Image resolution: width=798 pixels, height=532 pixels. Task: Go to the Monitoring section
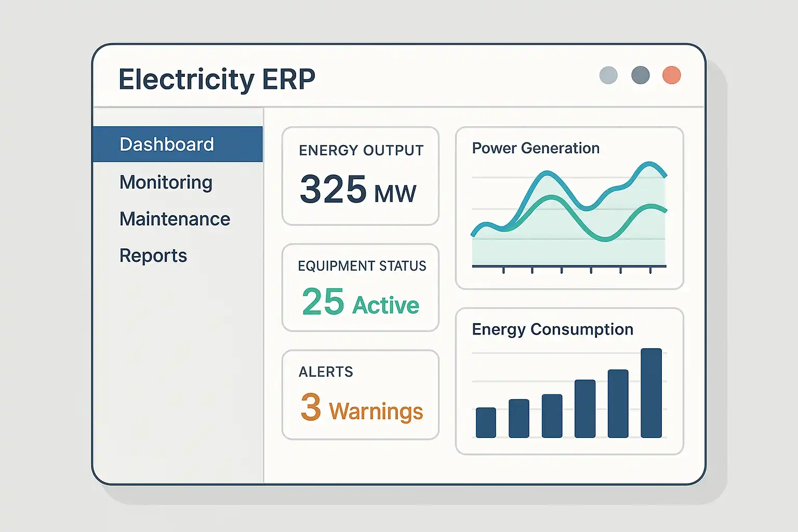pyautogui.click(x=166, y=182)
